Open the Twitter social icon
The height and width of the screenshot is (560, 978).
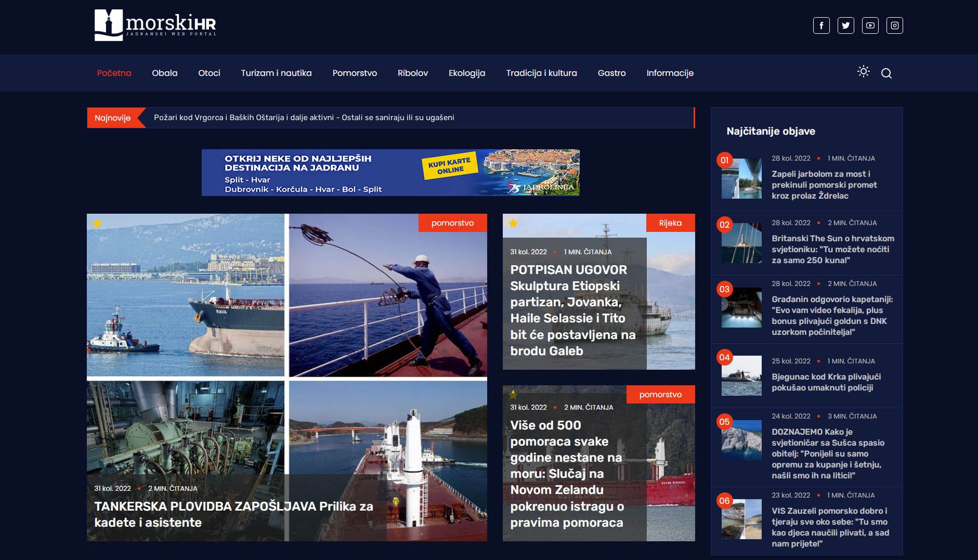click(x=845, y=25)
